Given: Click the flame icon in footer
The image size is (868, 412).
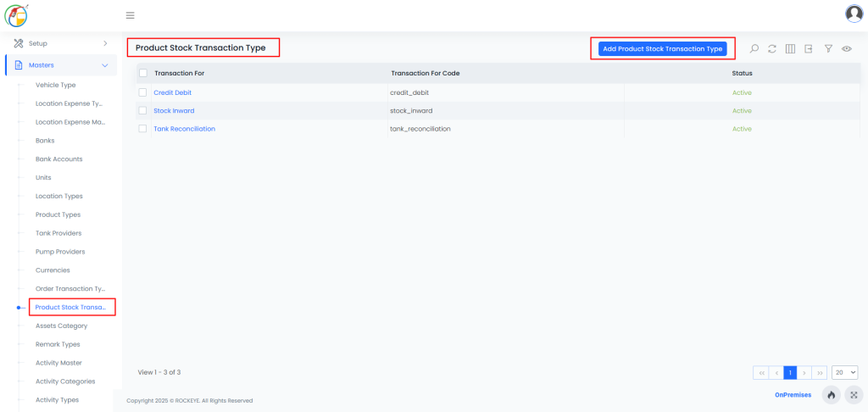Looking at the screenshot, I should 832,395.
